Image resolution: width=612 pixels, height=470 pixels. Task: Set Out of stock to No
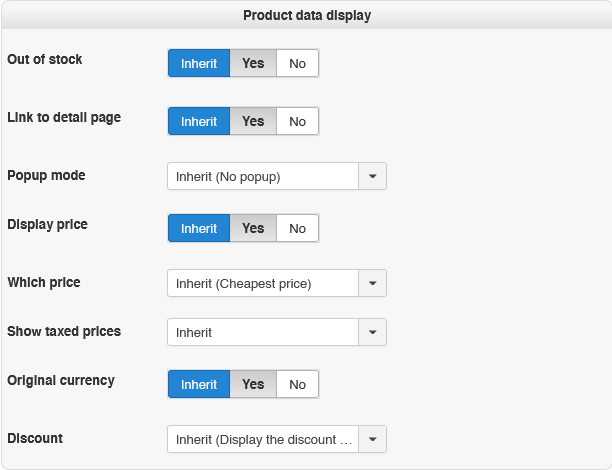click(x=297, y=63)
